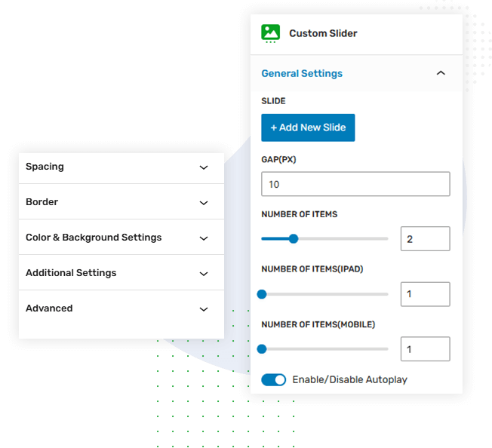Click the General Settings section title
This screenshot has height=448, width=492.
point(302,73)
